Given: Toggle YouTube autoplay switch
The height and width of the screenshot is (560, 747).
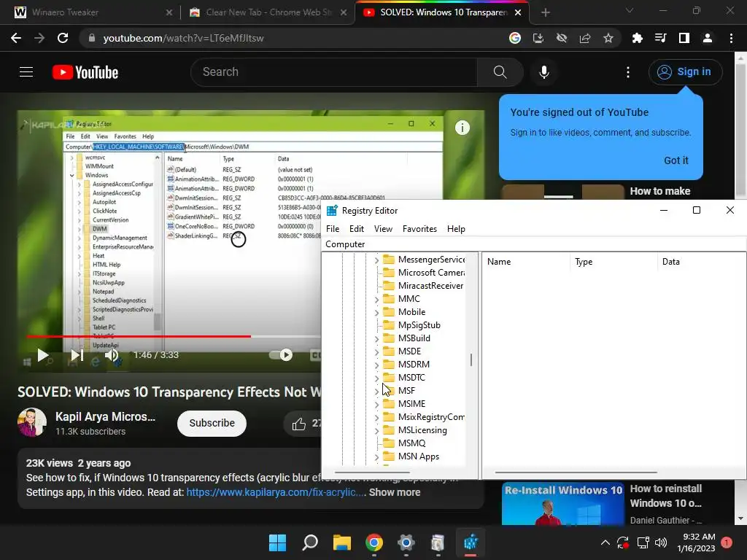Looking at the screenshot, I should [281, 355].
